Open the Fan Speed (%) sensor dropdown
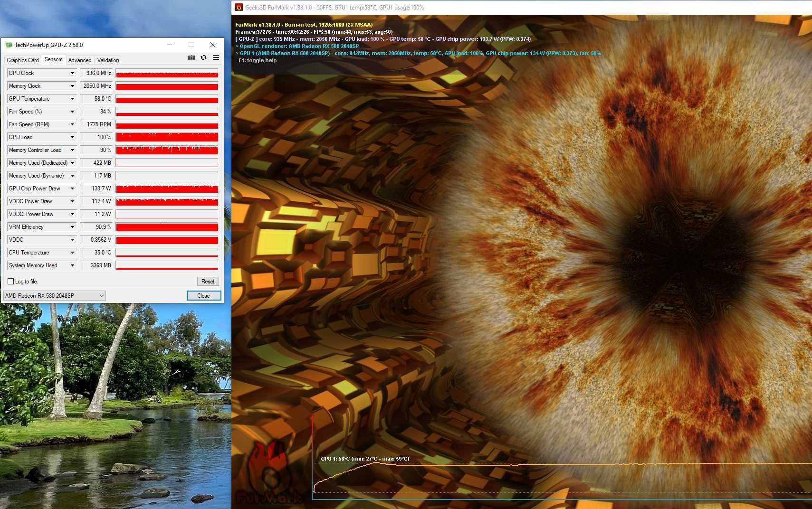The width and height of the screenshot is (812, 509). 72,112
